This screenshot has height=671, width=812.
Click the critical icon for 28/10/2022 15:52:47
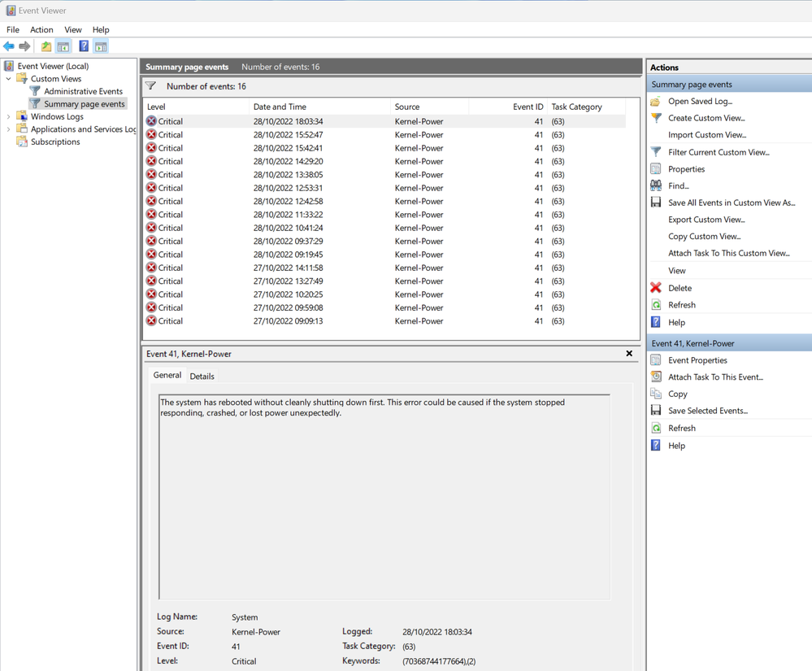[x=151, y=135]
